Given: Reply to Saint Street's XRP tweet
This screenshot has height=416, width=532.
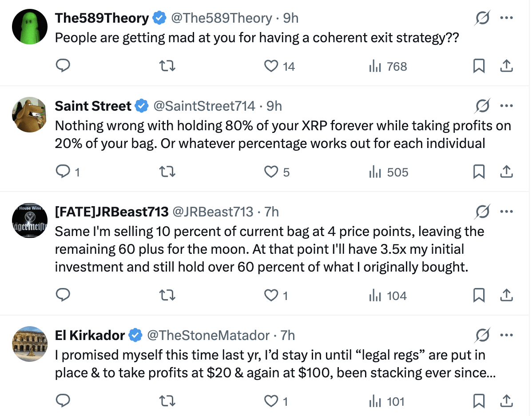Looking at the screenshot, I should [x=64, y=172].
